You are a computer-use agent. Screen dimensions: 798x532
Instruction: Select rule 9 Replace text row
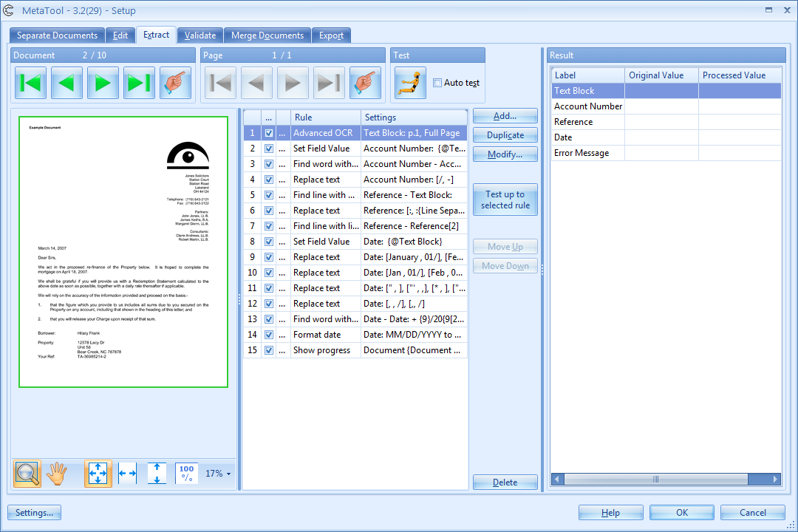[x=355, y=257]
